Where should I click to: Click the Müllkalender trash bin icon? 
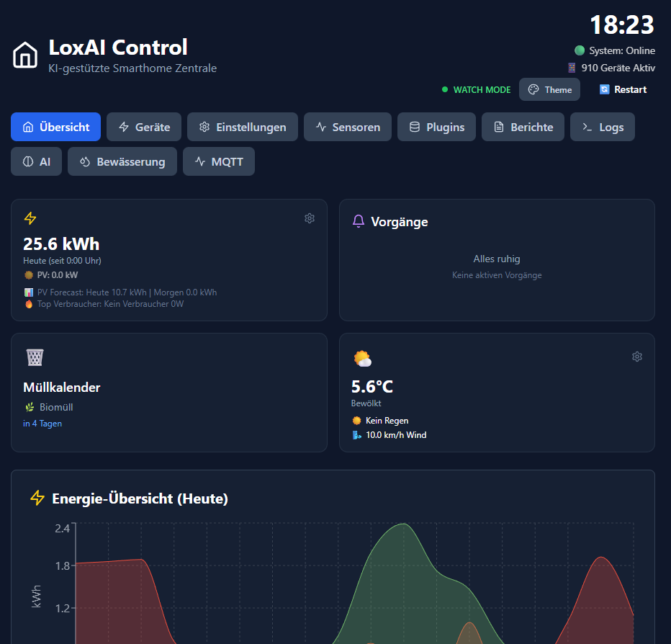pyautogui.click(x=35, y=357)
